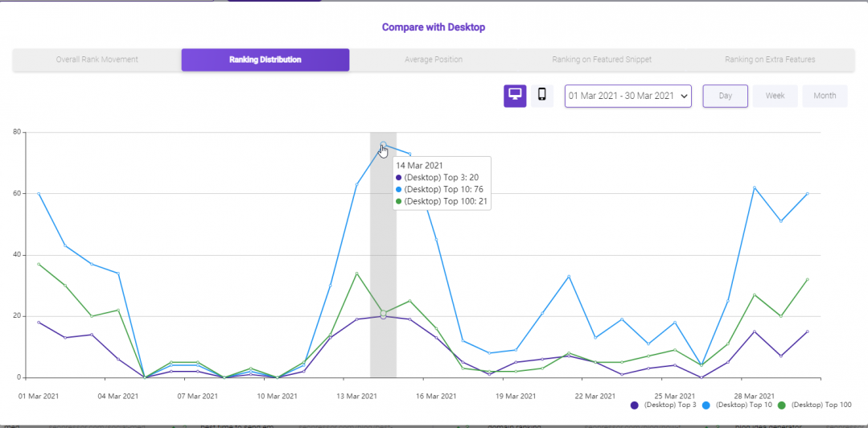This screenshot has width=868, height=428.
Task: Toggle the (Desktop) Top 10 legend swatch
Action: (x=706, y=405)
